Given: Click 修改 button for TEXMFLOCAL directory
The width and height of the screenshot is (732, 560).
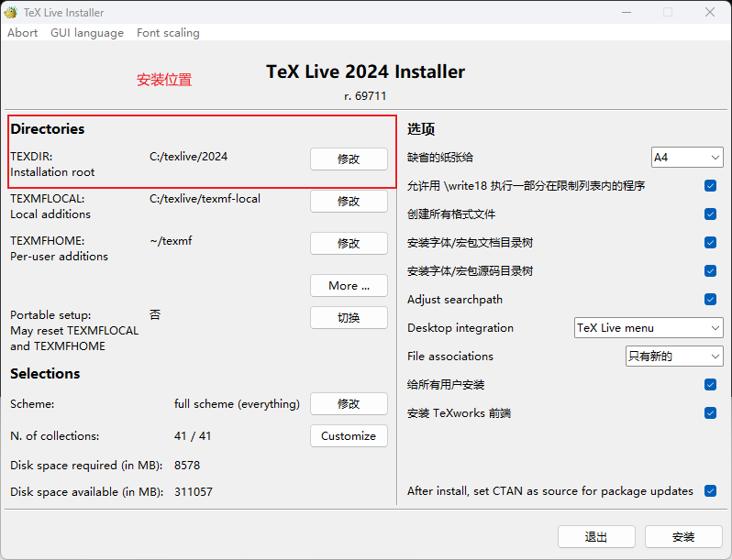Looking at the screenshot, I should click(349, 201).
